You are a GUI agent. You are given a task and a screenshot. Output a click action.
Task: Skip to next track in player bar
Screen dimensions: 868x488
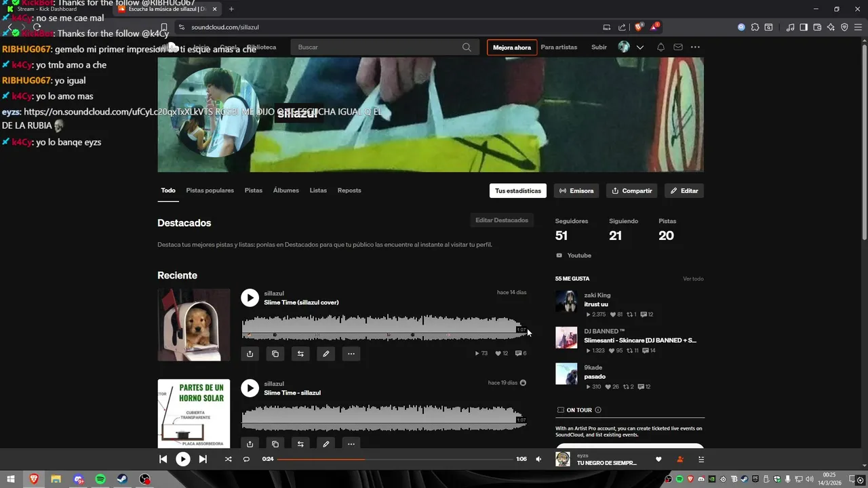pyautogui.click(x=203, y=459)
